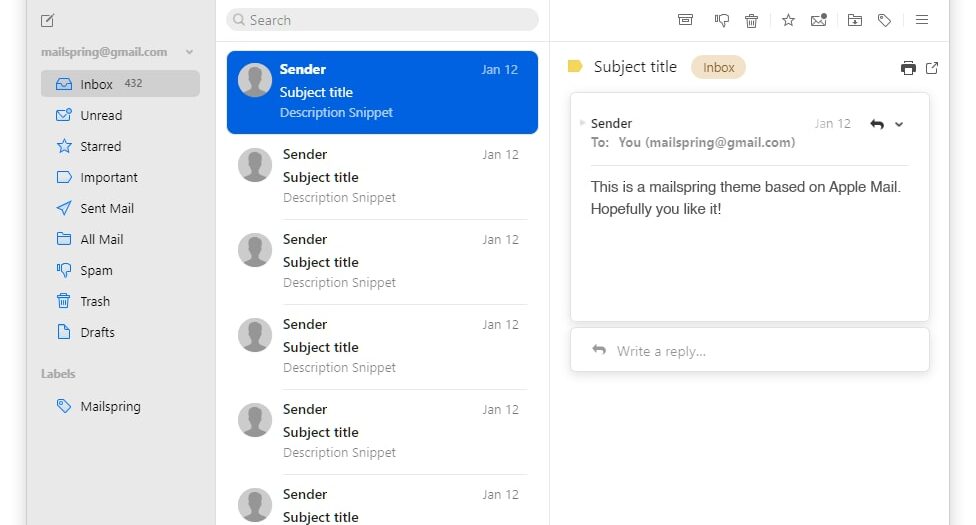Pop out message in new window
This screenshot has width=976, height=525.
point(932,68)
